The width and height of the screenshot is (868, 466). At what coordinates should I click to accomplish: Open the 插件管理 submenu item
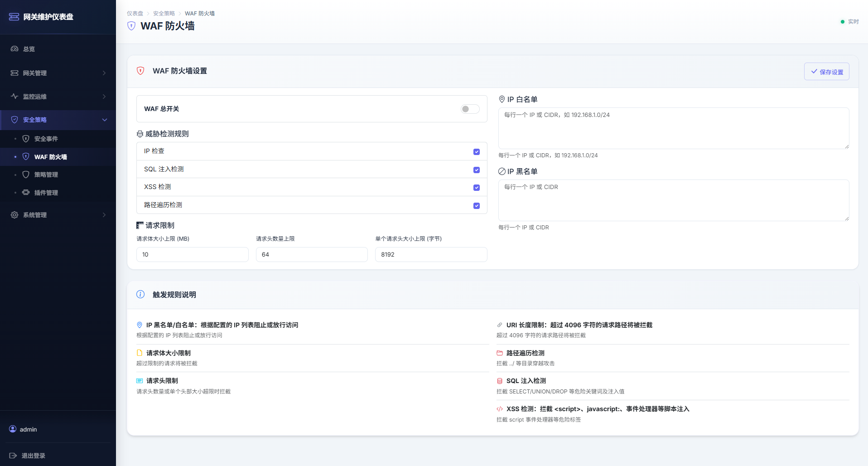click(x=58, y=193)
